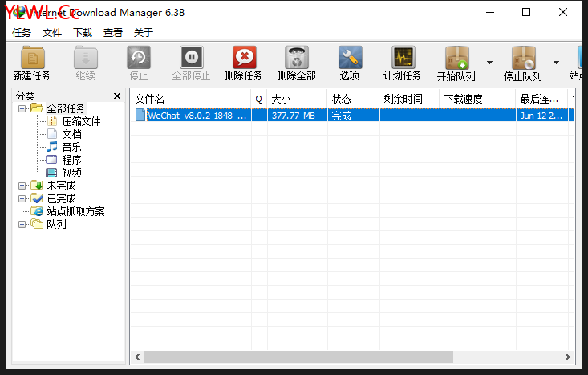
Task: Close the 分类 panel
Action: tap(117, 96)
